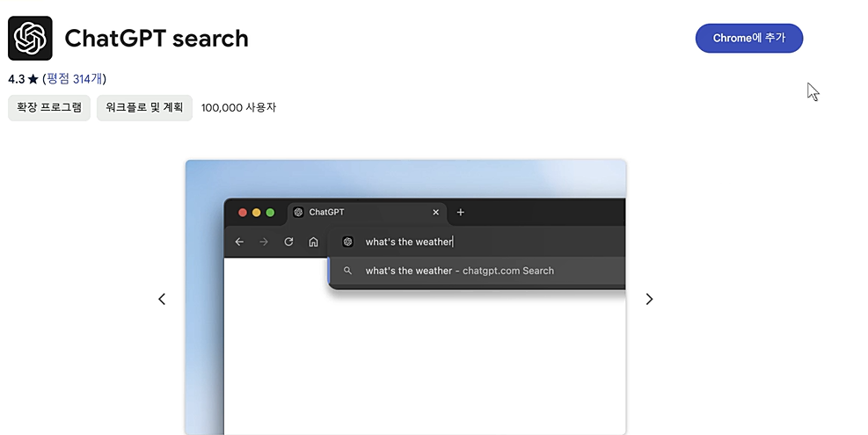This screenshot has height=435, width=868.
Task: Show the next screenshot with right chevron
Action: 649,299
